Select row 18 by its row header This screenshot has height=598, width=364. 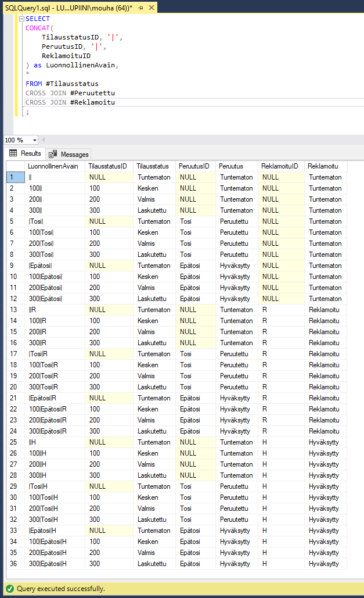pos(16,365)
